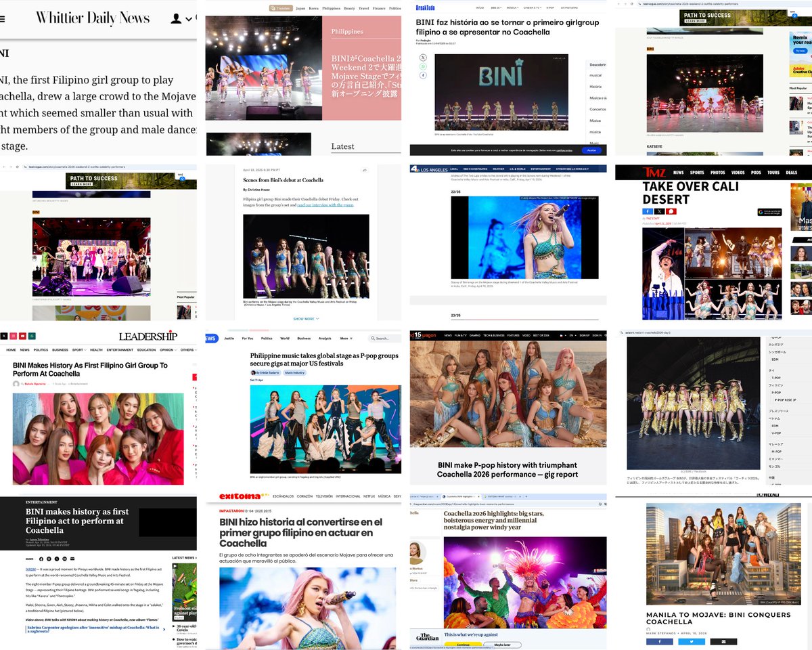Screen dimensions: 812x650
Task: Select Concertos in BreakTudo Descobrir sidebar
Action: (x=597, y=109)
